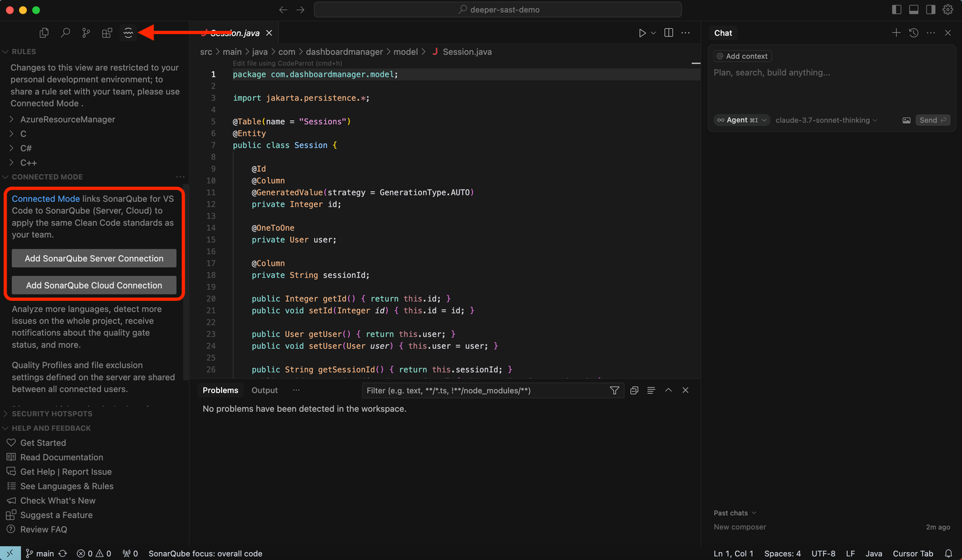Open the Search icon in activity bar
The image size is (962, 560).
tap(64, 31)
